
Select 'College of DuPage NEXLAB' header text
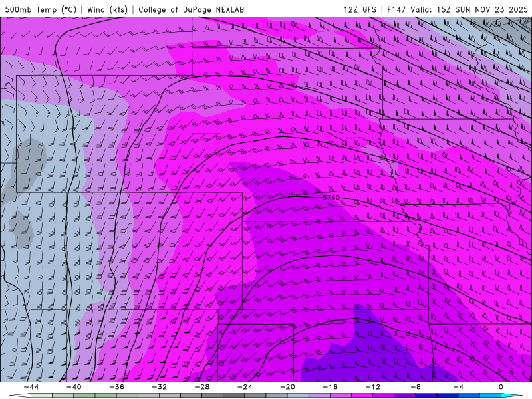coord(191,9)
